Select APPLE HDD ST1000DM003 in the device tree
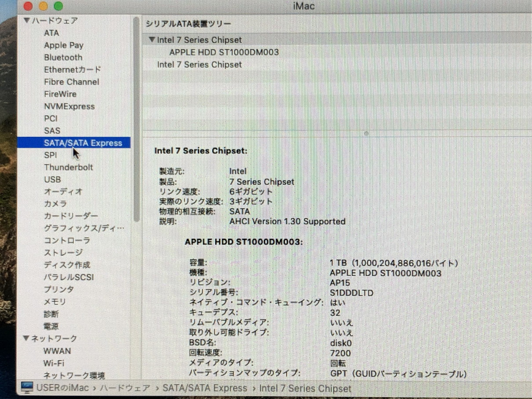Image resolution: width=532 pixels, height=399 pixels. (224, 52)
